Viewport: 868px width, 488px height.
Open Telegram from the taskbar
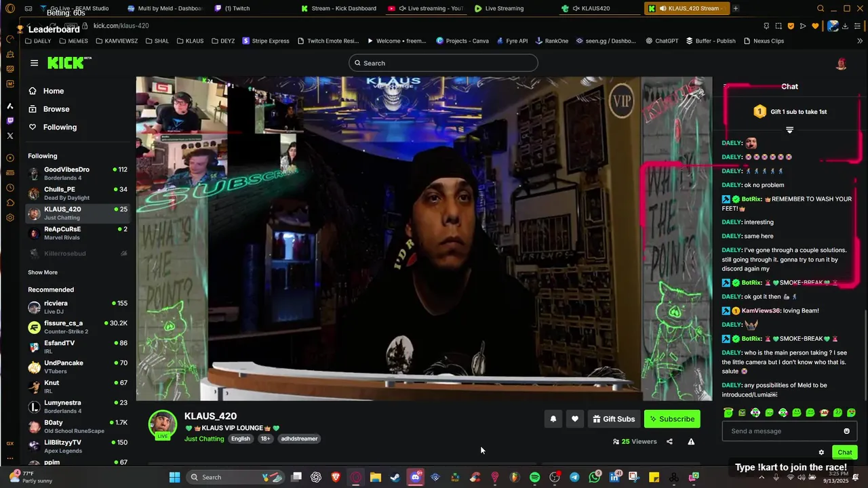(x=574, y=477)
